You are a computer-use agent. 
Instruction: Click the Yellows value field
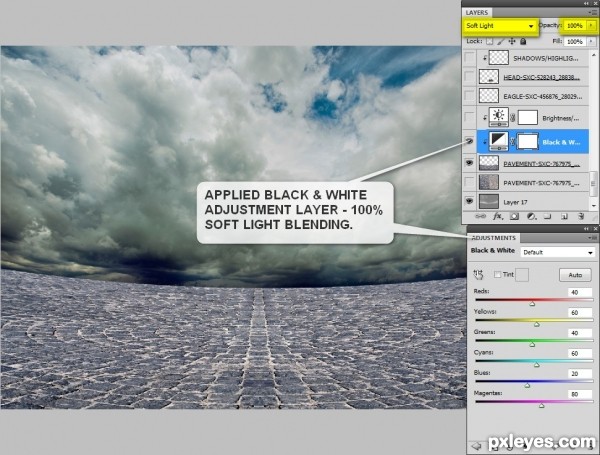580,313
